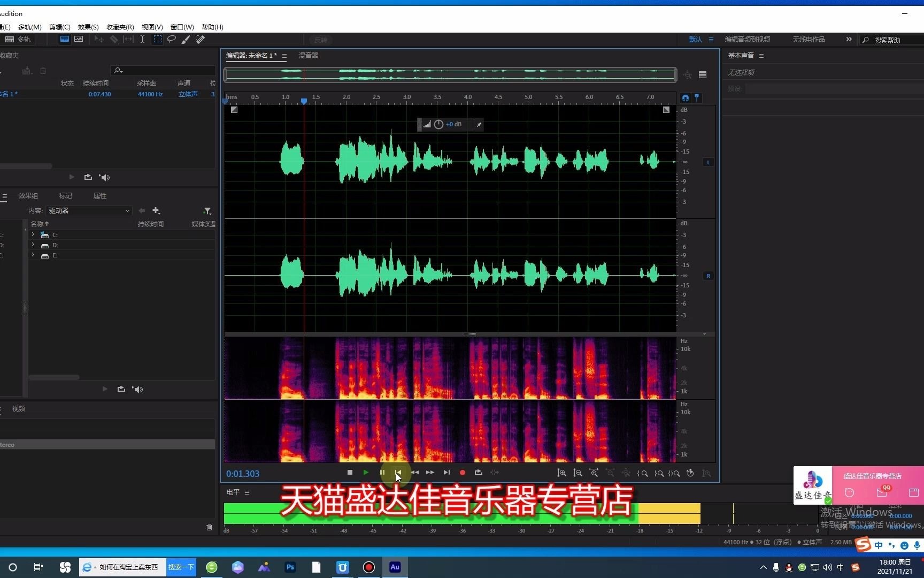Open the 标记 tab

point(66,196)
